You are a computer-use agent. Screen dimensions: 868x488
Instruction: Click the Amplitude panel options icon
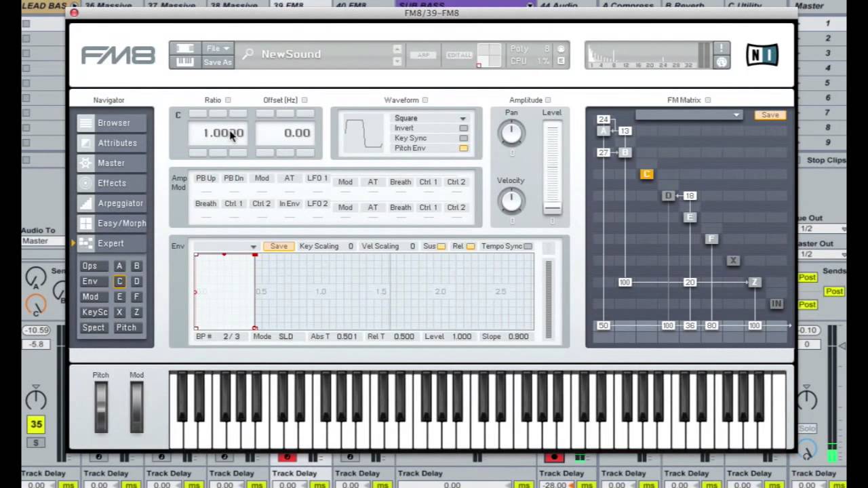548,100
